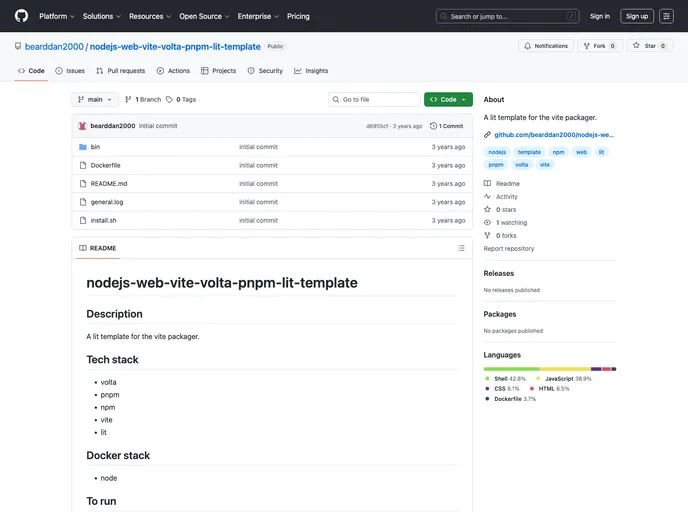Screen dimensions: 688x512
Task: Select the vite topic tag
Action: [545, 164]
